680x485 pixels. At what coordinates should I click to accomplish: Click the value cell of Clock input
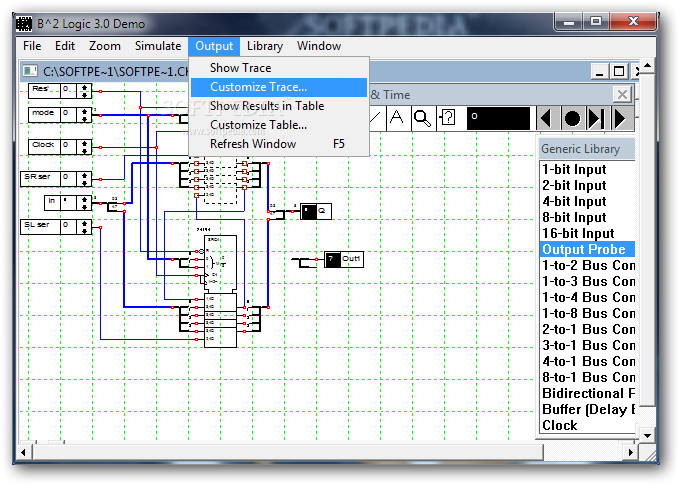pyautogui.click(x=68, y=147)
